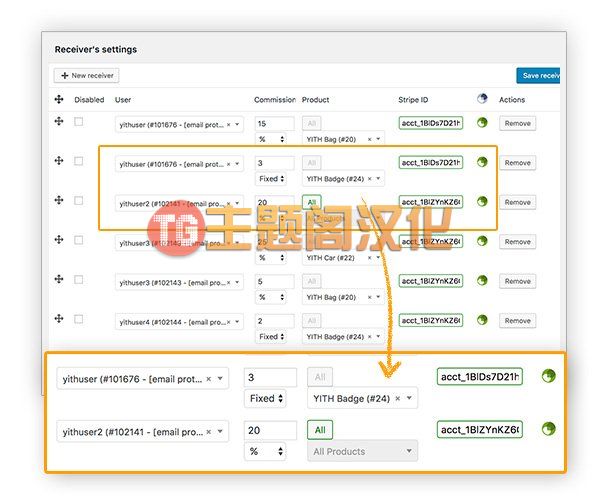This screenshot has width=600, height=500.
Task: Click the Product column header
Action: [315, 99]
